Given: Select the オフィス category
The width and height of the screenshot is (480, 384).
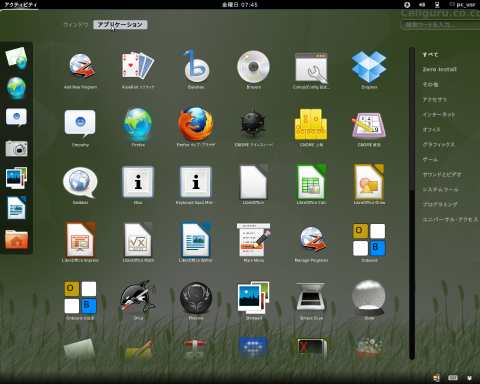Looking at the screenshot, I should pyautogui.click(x=431, y=129).
